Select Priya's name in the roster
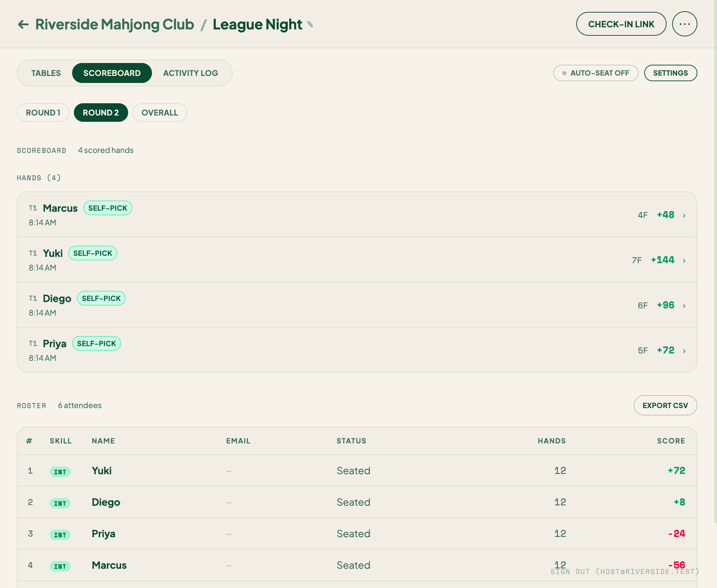717x588 pixels. (103, 534)
